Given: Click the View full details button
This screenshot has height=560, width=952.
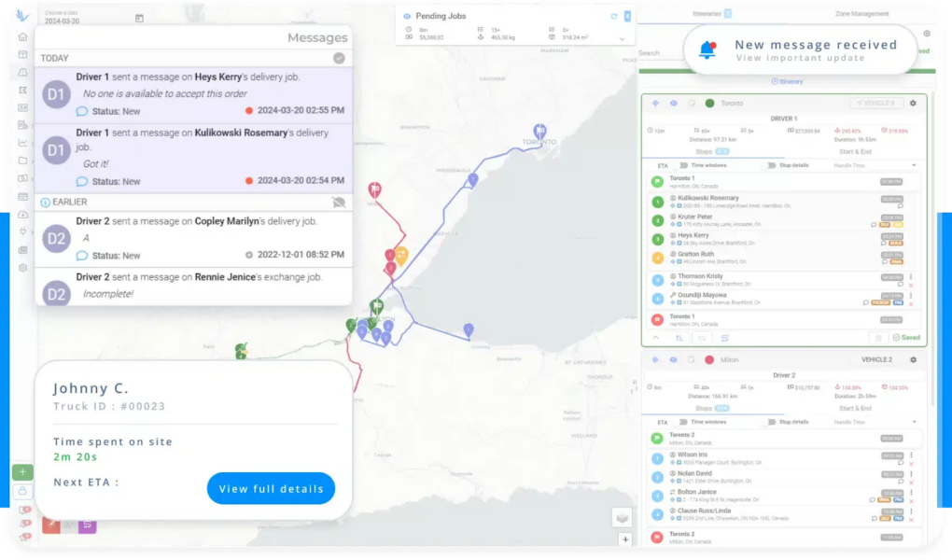Looking at the screenshot, I should 271,488.
